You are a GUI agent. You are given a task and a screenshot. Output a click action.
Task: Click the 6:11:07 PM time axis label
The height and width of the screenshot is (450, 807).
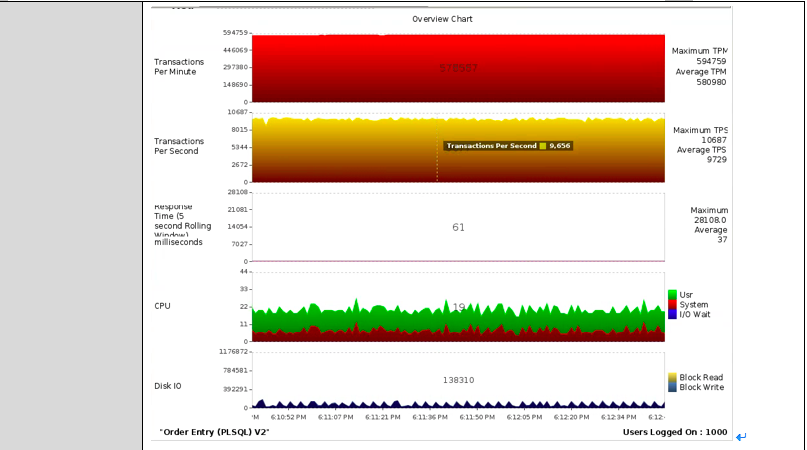(336, 417)
